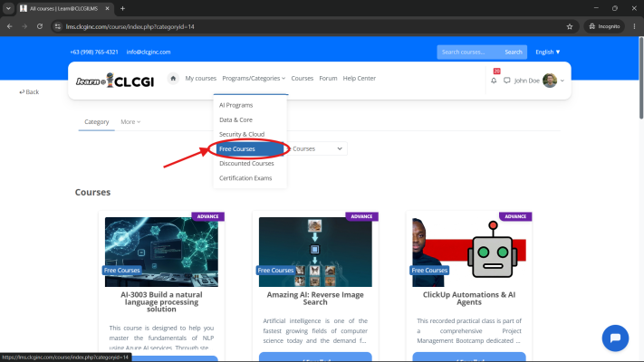Click the Back link

coord(29,92)
